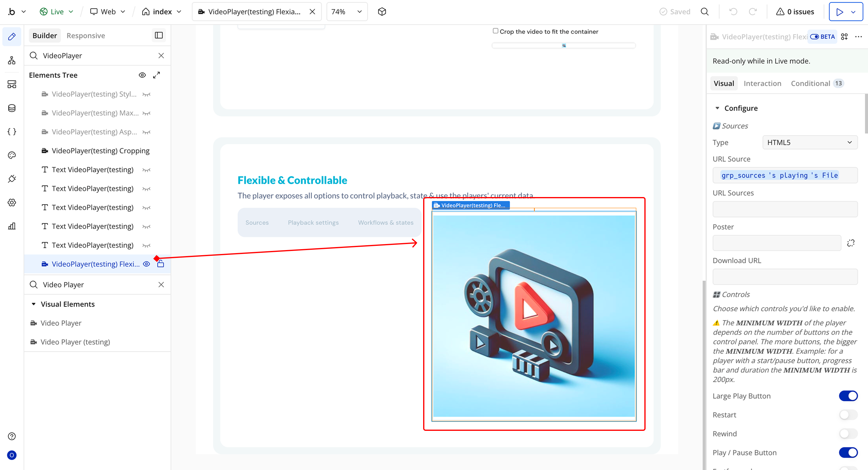The image size is (868, 470).
Task: Click the Workflow tab icon in sidebar
Action: coord(12,61)
